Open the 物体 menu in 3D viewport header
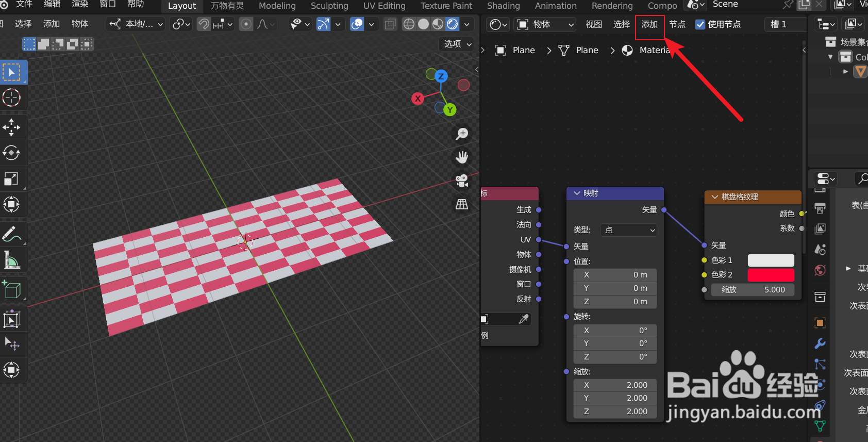Image resolution: width=868 pixels, height=442 pixels. point(80,24)
